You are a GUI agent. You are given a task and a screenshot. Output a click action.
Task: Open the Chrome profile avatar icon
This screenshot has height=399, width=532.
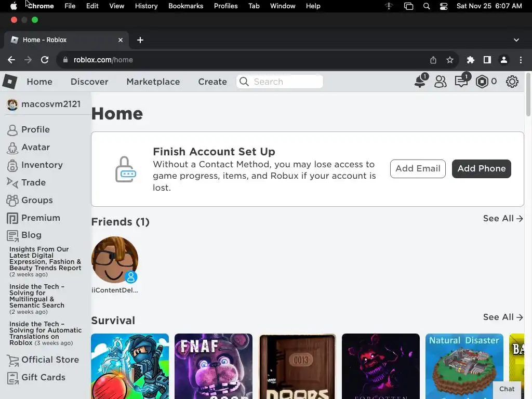click(504, 60)
